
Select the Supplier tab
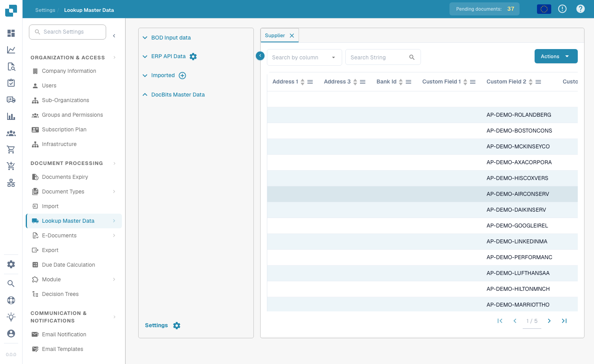(x=275, y=36)
